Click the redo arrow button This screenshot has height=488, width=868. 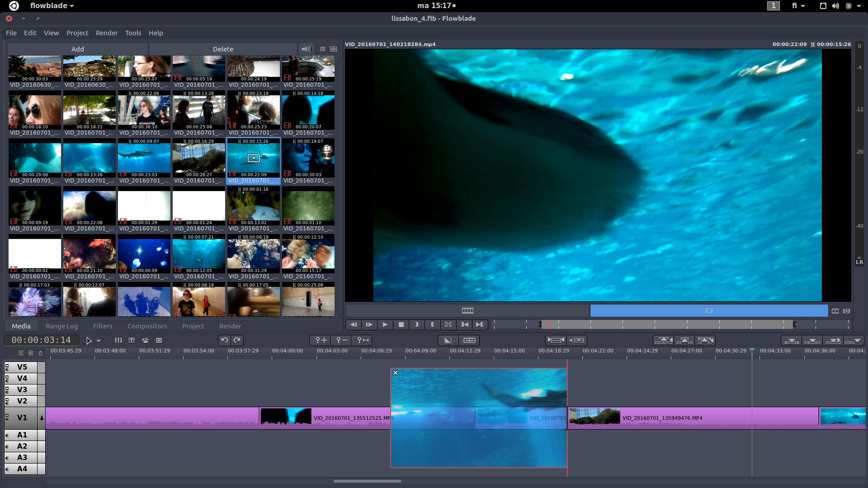pyautogui.click(x=237, y=340)
